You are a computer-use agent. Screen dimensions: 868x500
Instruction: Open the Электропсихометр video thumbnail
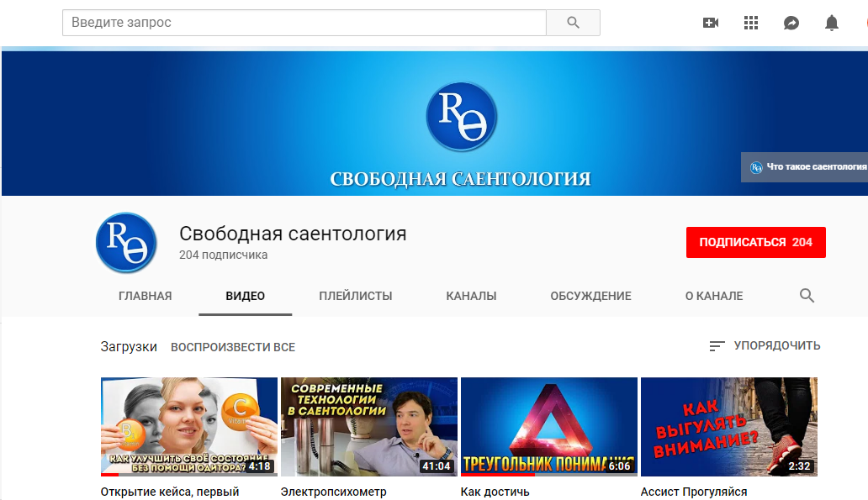[369, 426]
